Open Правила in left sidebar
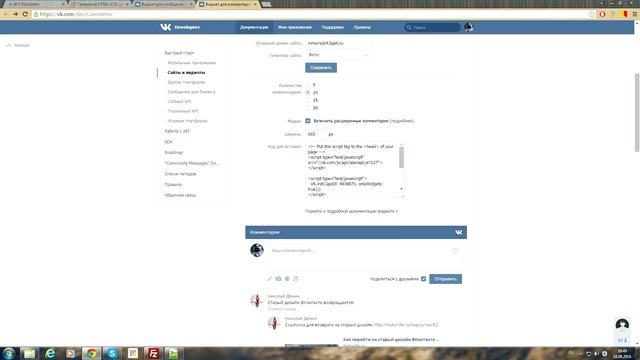The image size is (640, 360). coord(173,184)
